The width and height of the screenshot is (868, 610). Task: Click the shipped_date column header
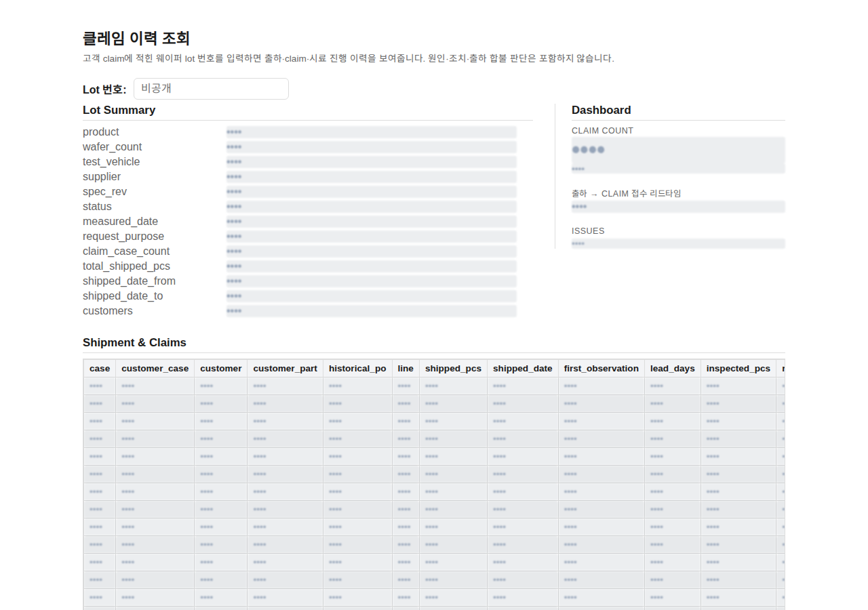coord(523,369)
